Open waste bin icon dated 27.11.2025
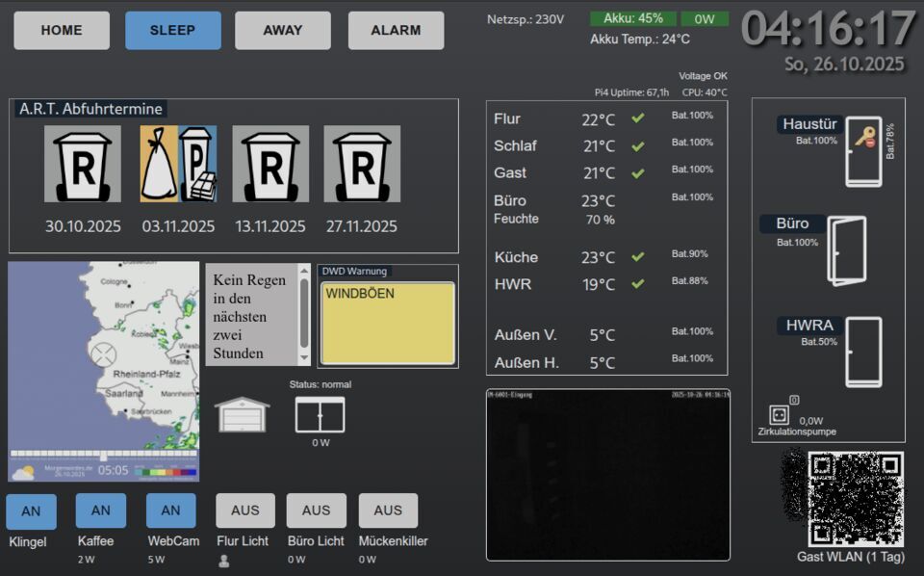Image resolution: width=924 pixels, height=576 pixels. (362, 165)
